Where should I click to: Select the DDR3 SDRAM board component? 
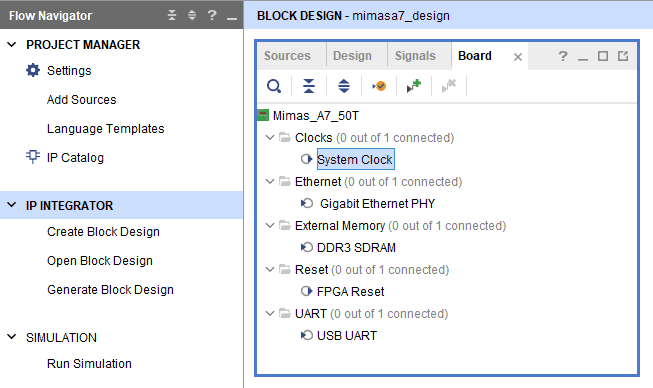click(x=356, y=248)
